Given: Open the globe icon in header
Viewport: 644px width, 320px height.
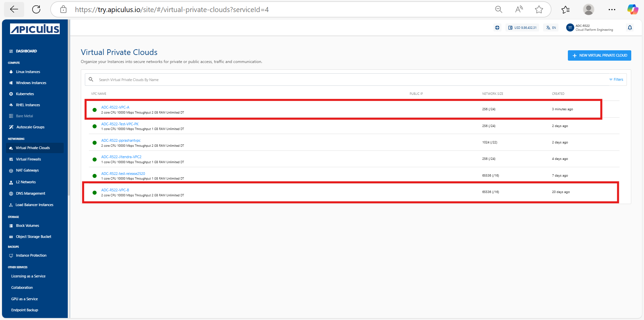Looking at the screenshot, I should [497, 28].
